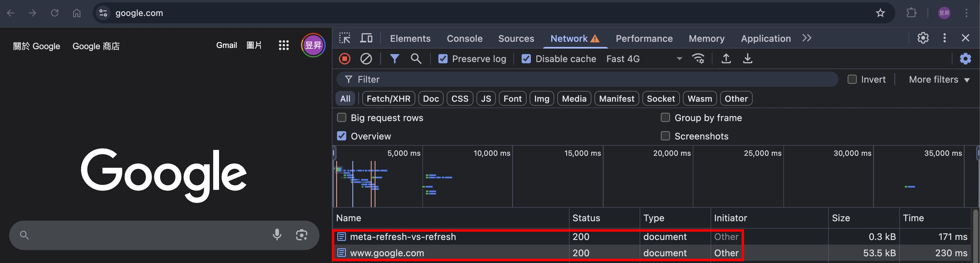The height and width of the screenshot is (263, 980).
Task: Go to the browser home page icon
Action: [x=77, y=13]
